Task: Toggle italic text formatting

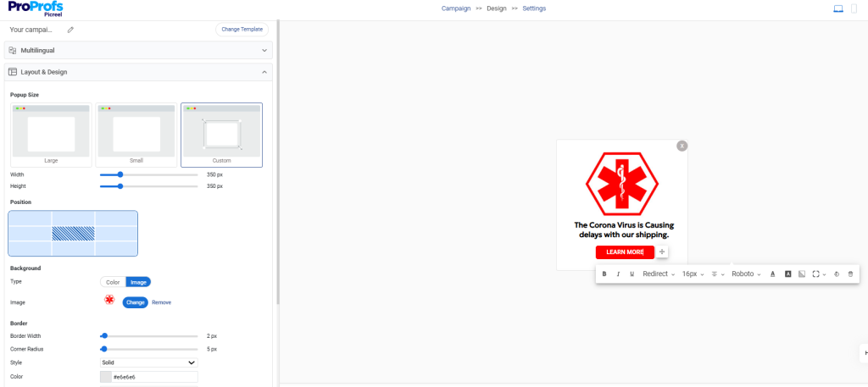Action: 618,274
